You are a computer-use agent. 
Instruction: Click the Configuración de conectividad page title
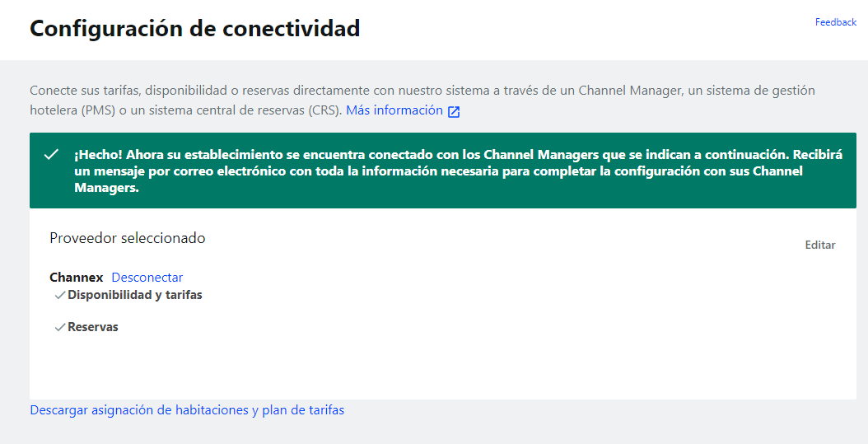(x=195, y=29)
